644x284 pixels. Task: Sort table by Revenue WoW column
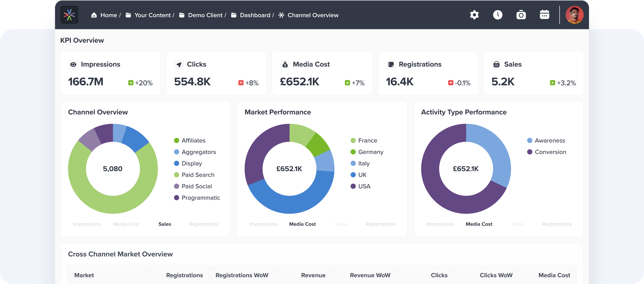pyautogui.click(x=370, y=275)
